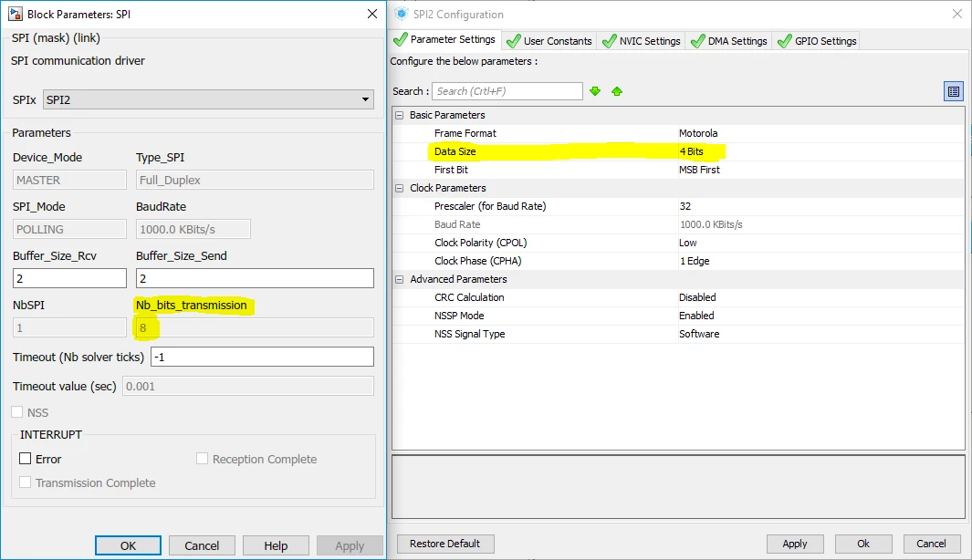Collapse the Advanced Parameters group

400,279
